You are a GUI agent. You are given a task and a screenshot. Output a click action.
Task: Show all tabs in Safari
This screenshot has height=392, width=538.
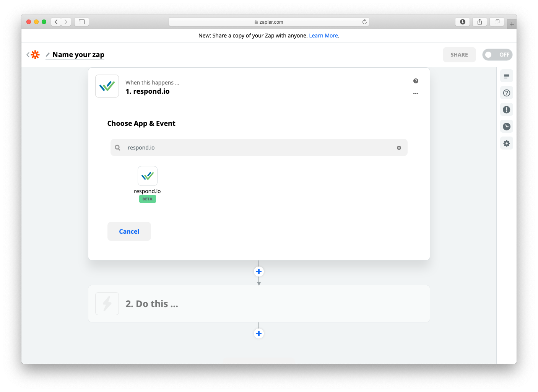(497, 22)
